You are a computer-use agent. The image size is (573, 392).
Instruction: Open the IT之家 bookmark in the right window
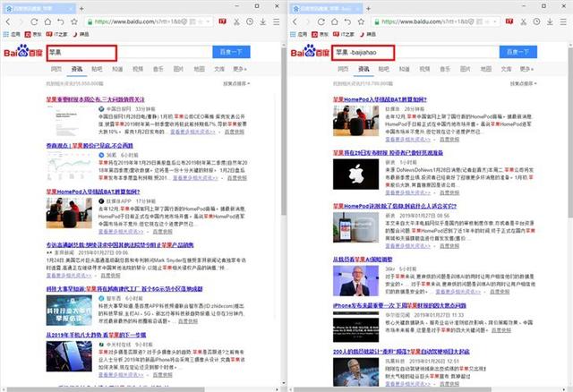pos(344,34)
